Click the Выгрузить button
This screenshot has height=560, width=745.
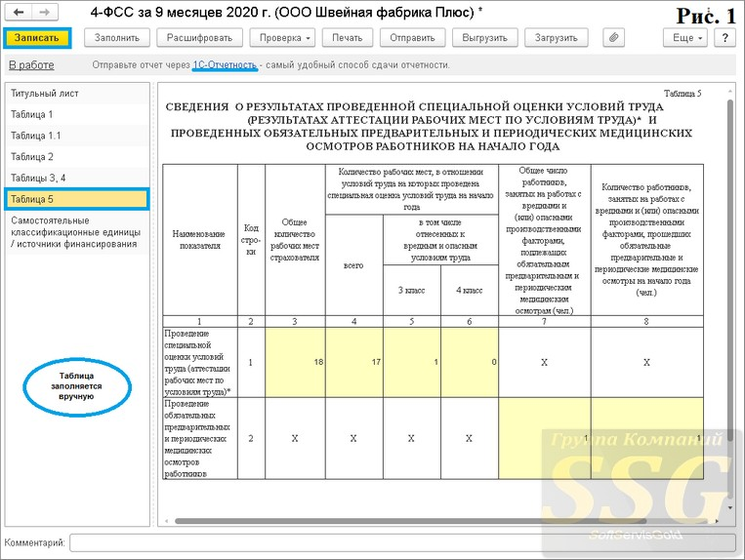tap(484, 37)
